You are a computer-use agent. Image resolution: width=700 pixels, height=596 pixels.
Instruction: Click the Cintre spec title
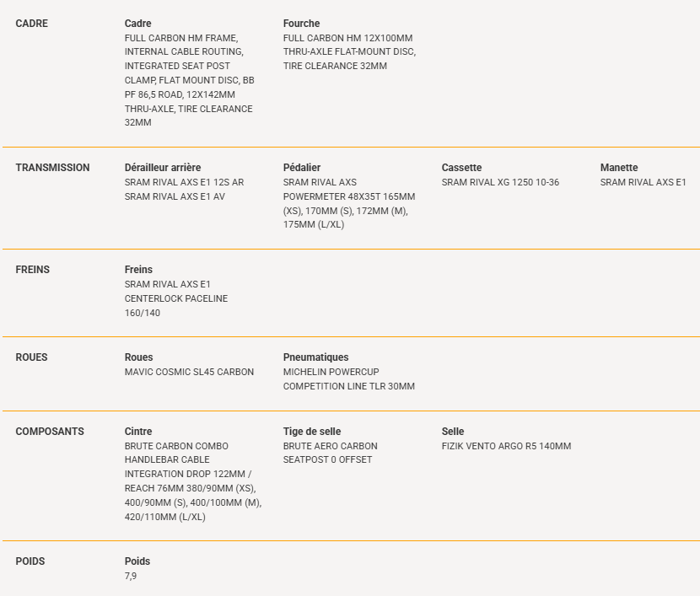click(138, 432)
